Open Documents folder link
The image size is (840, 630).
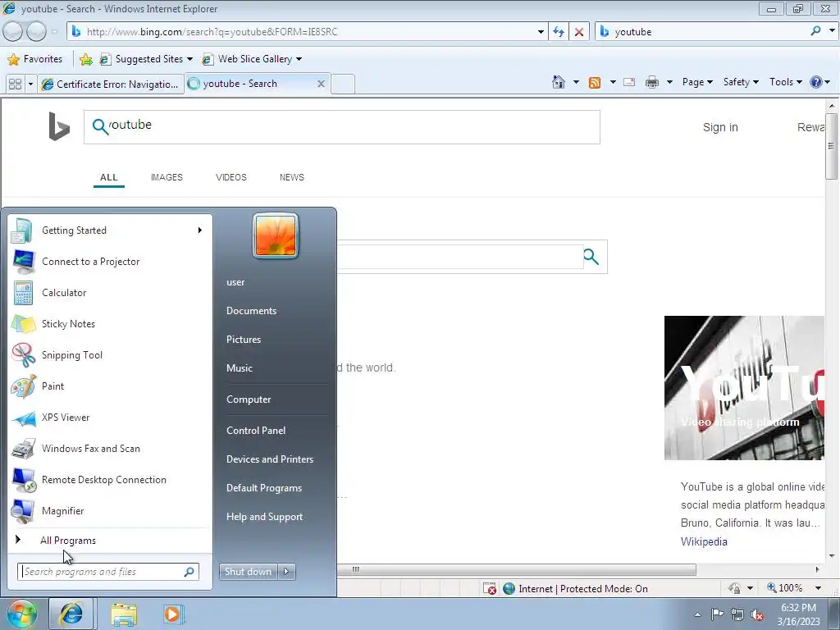pyautogui.click(x=251, y=311)
